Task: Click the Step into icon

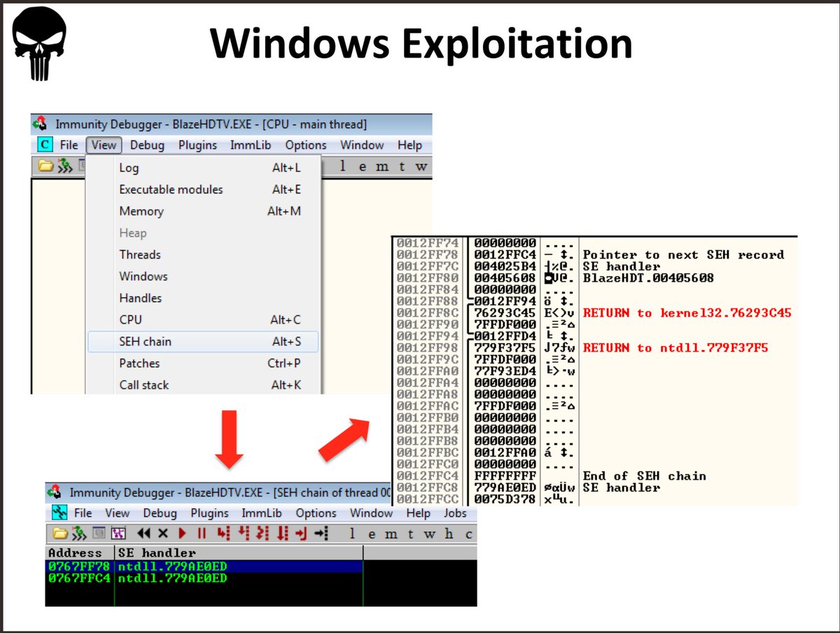Action: (223, 534)
